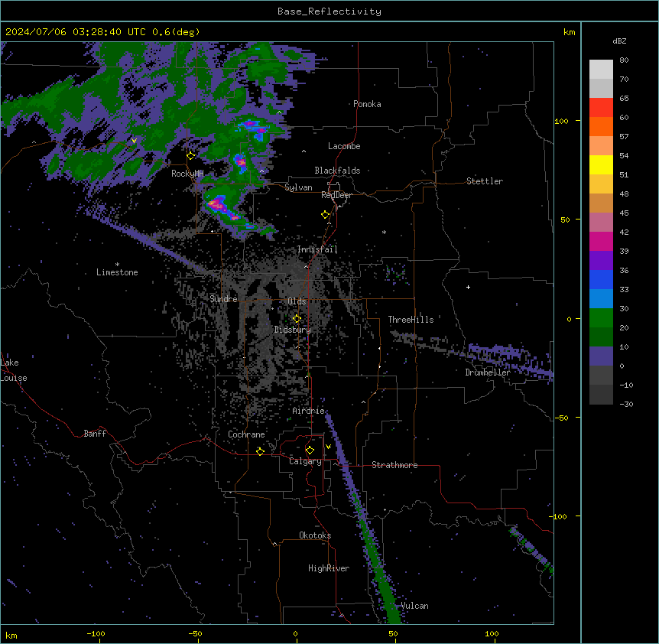Select the yellow diamond marker below Cochrane
The image size is (659, 644).
[260, 451]
